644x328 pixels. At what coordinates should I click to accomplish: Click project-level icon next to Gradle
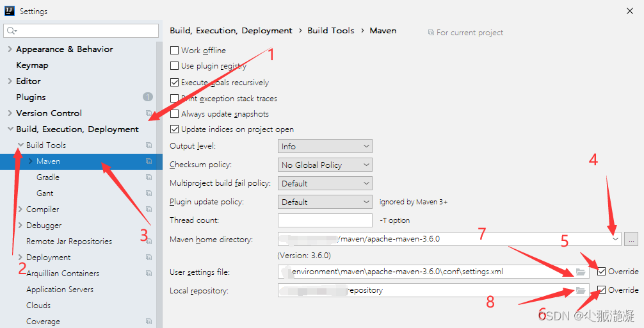click(x=149, y=177)
